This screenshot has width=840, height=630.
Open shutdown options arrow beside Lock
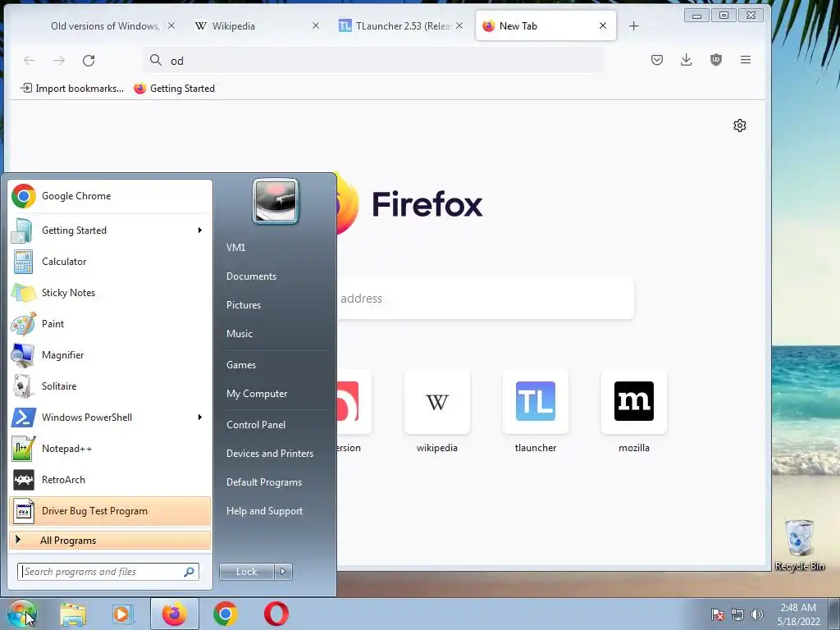[x=283, y=572]
